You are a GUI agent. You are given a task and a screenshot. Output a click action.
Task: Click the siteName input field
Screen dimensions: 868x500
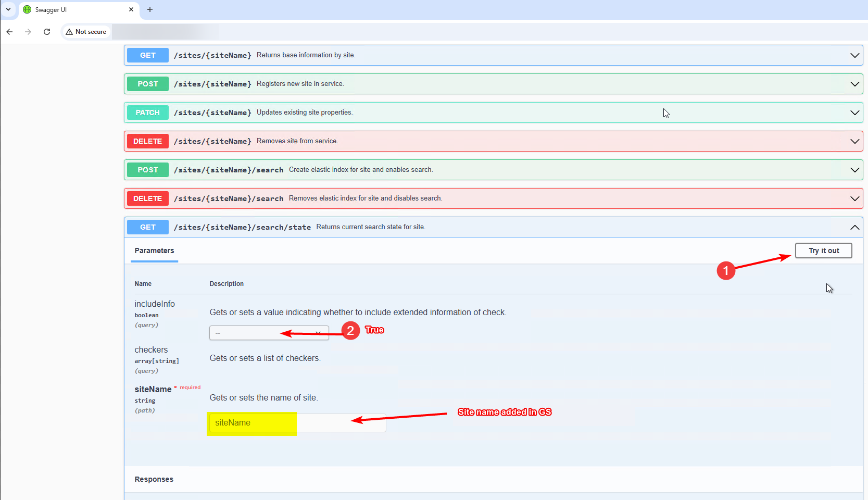tap(297, 423)
